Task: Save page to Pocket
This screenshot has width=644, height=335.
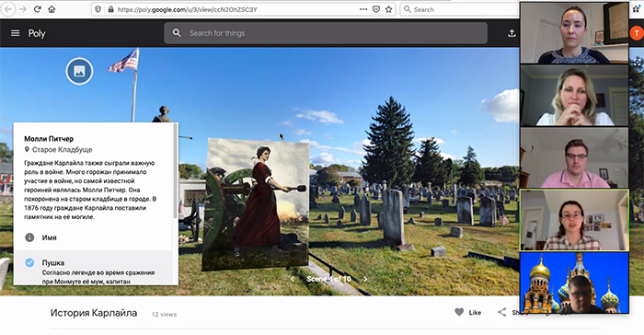Action: point(375,9)
